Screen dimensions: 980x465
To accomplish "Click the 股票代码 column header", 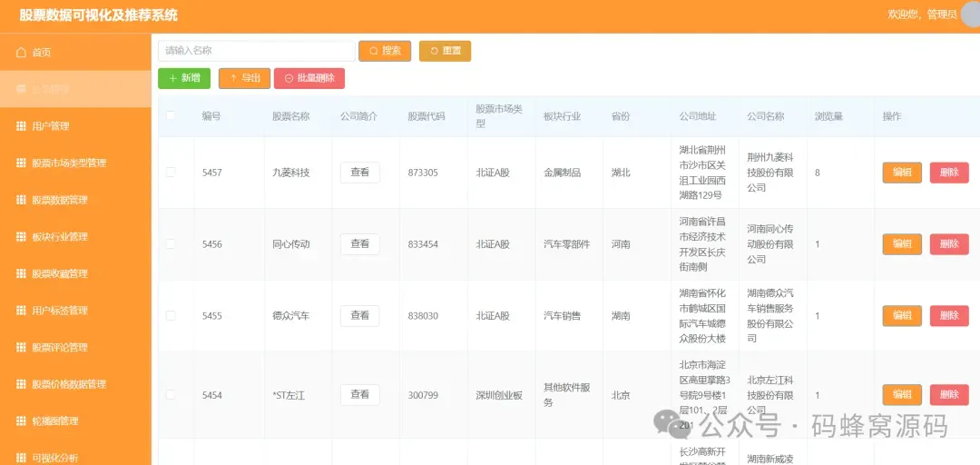I will tap(426, 115).
